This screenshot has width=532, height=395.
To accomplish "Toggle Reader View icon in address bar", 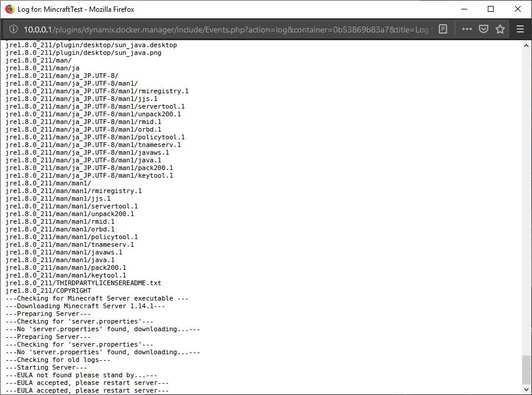I will pos(443,29).
